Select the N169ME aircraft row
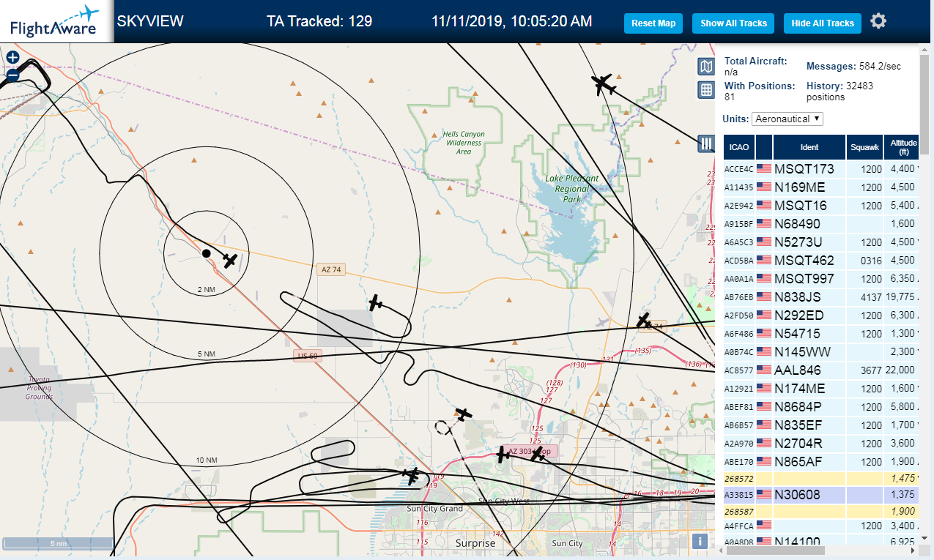Image resolution: width=934 pixels, height=560 pixels. click(x=821, y=187)
